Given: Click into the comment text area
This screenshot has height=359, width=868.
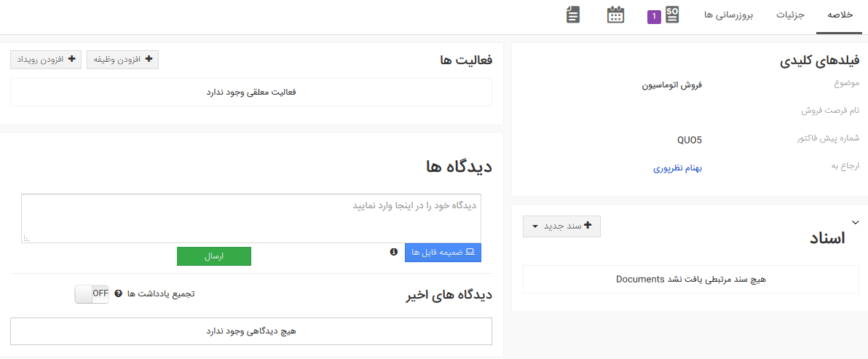Looking at the screenshot, I should click(x=251, y=218).
